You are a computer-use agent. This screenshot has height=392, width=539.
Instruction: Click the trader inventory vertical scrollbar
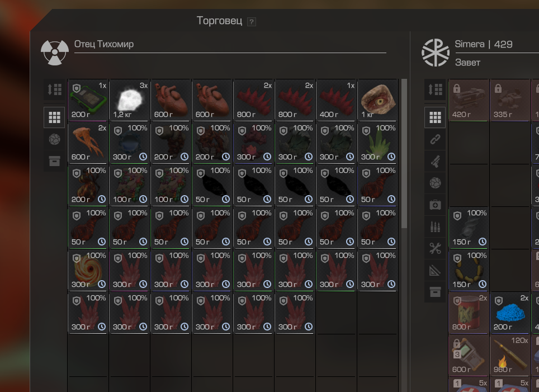[x=404, y=153]
